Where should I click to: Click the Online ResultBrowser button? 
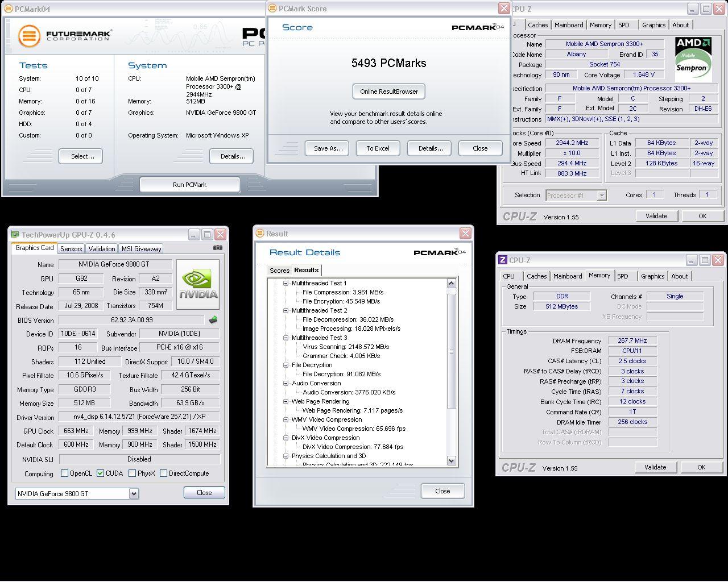coord(389,92)
